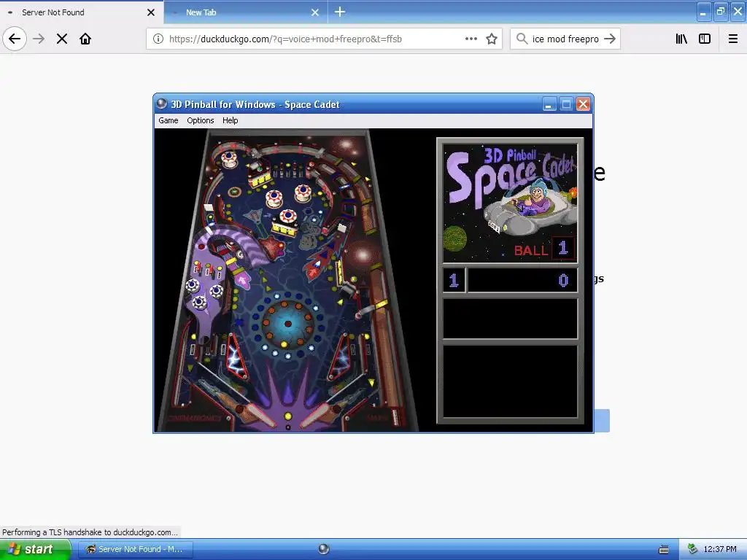Screen dimensions: 747x560
Task: Click the browser forward arrow
Action: (39, 39)
